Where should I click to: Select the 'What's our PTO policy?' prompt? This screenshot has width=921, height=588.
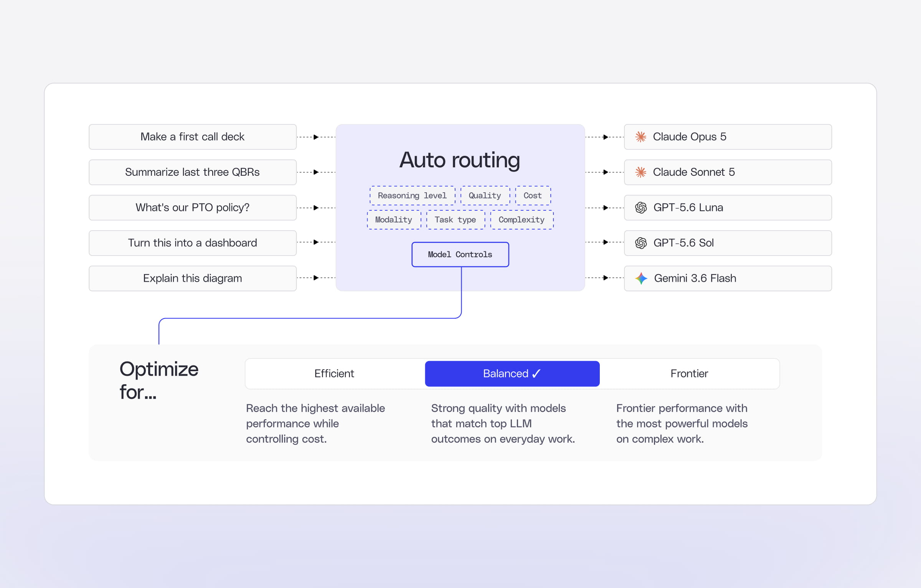(193, 208)
